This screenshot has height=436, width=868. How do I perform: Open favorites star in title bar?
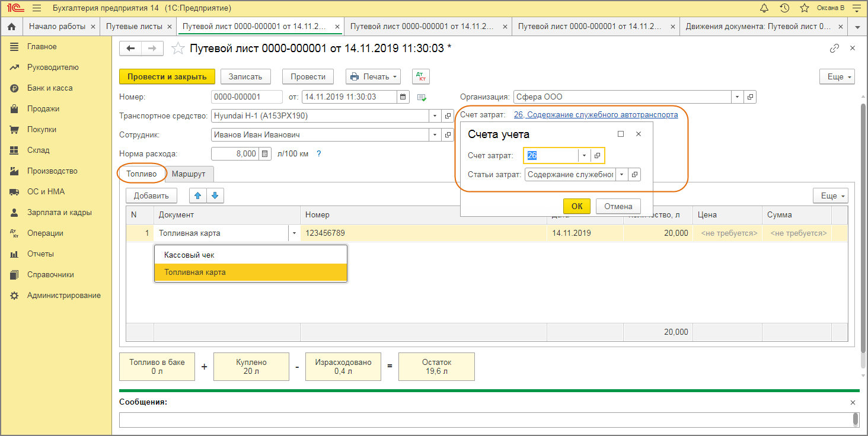(804, 8)
